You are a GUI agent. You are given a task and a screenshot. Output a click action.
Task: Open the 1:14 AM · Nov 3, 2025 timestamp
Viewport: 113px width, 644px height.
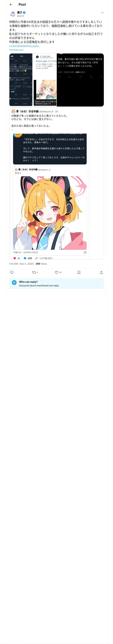(x=21, y=264)
